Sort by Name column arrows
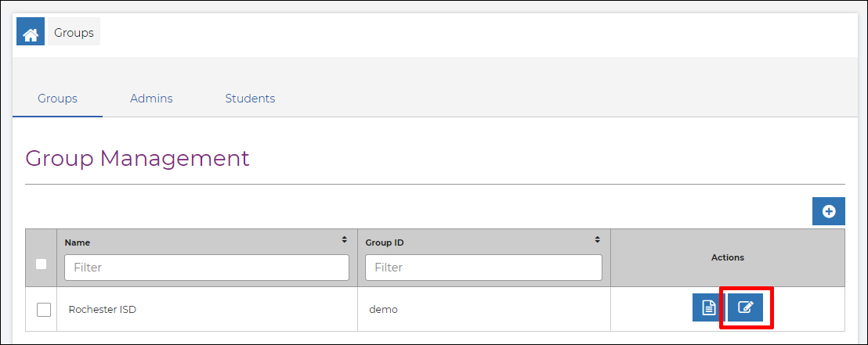 345,240
